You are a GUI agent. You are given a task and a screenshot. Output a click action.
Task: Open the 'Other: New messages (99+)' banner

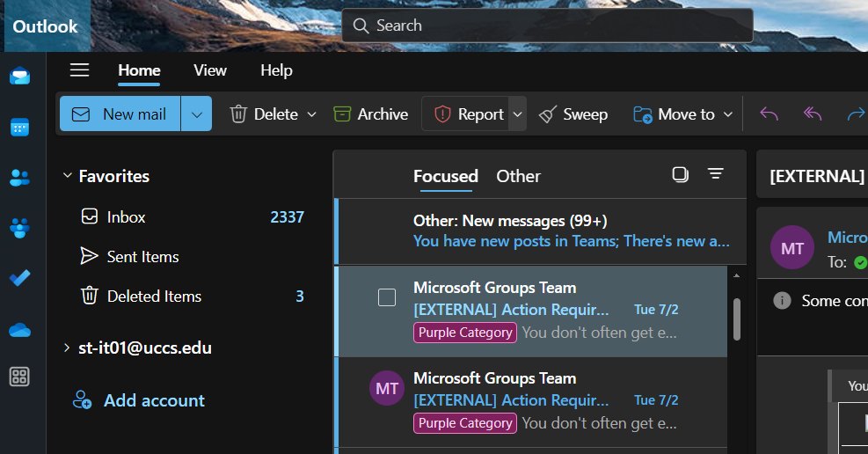point(541,231)
